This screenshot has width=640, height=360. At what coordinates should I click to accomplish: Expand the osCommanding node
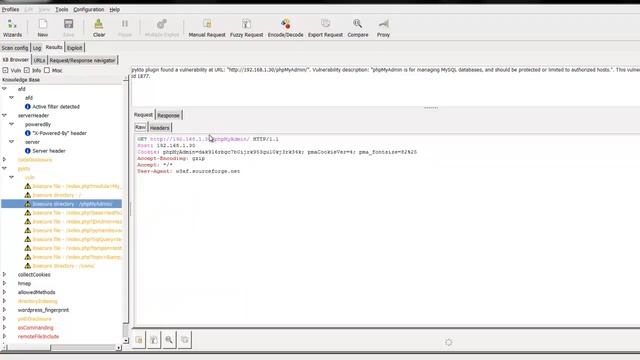[x=4, y=328]
